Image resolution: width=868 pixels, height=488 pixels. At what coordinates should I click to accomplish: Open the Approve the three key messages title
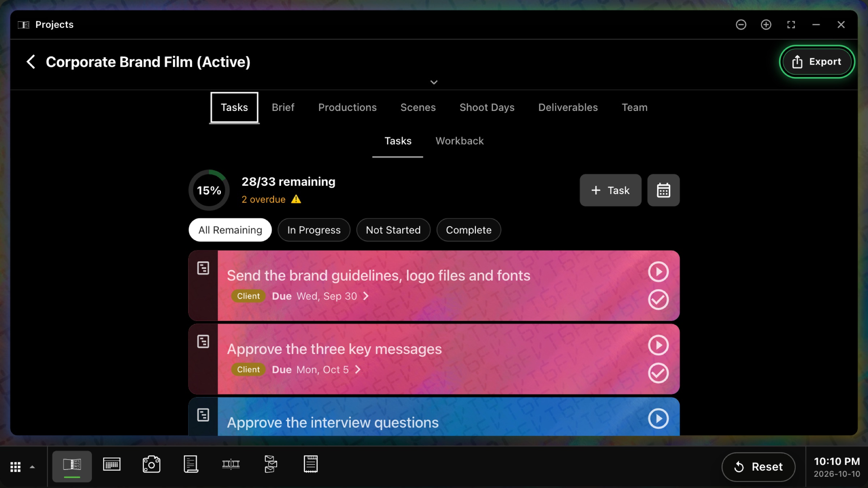point(334,349)
